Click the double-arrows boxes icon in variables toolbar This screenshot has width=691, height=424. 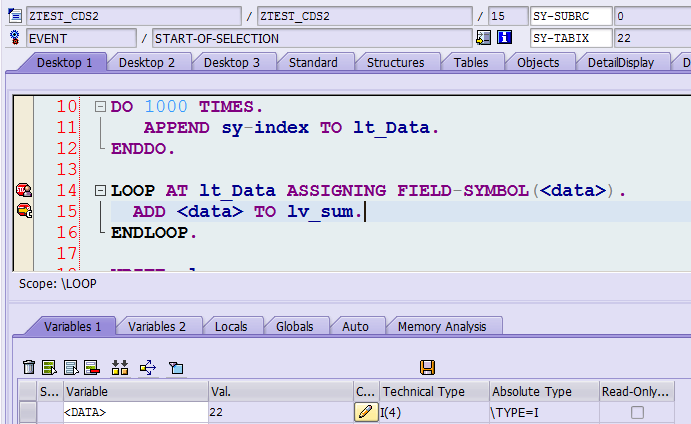pos(120,367)
